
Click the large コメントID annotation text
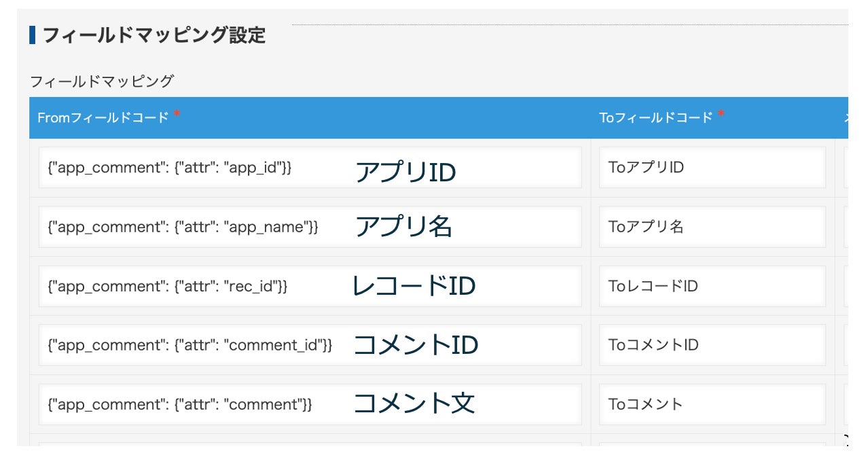click(x=416, y=346)
